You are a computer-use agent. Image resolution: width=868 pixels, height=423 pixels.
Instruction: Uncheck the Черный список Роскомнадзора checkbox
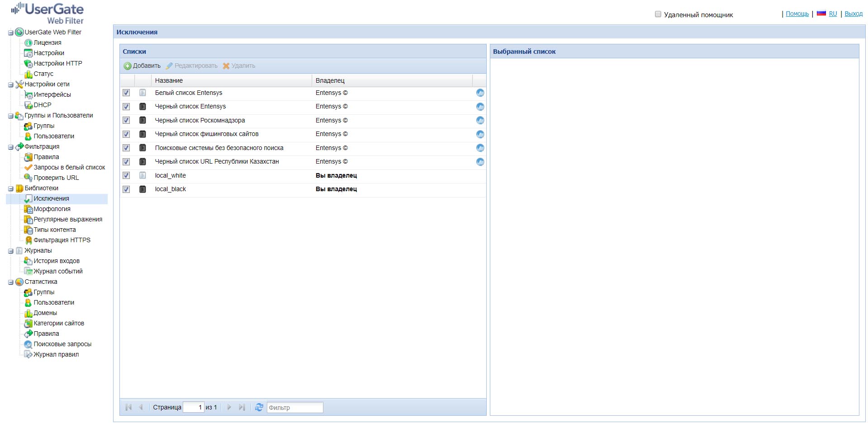click(126, 120)
